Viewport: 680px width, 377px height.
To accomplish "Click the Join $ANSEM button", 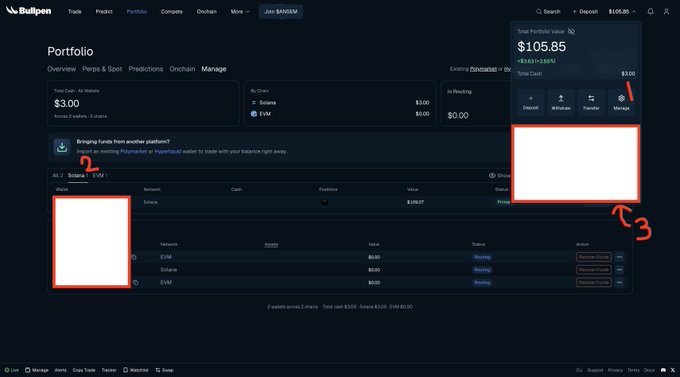I will [x=281, y=12].
